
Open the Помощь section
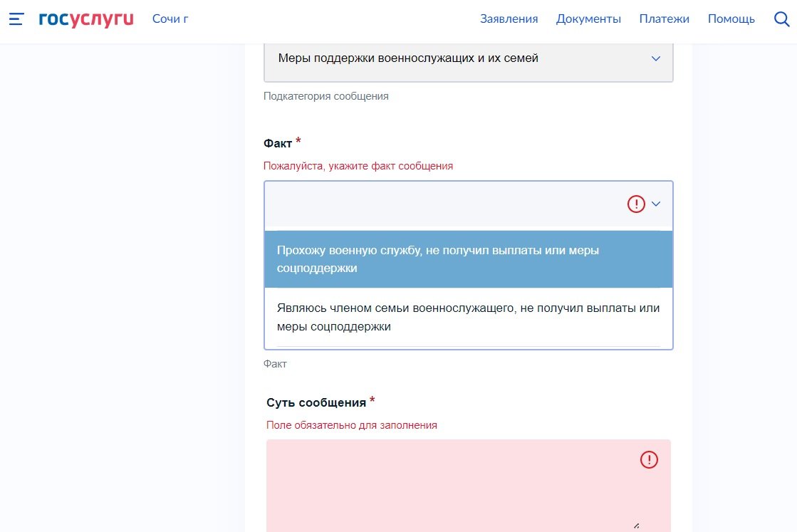click(731, 19)
